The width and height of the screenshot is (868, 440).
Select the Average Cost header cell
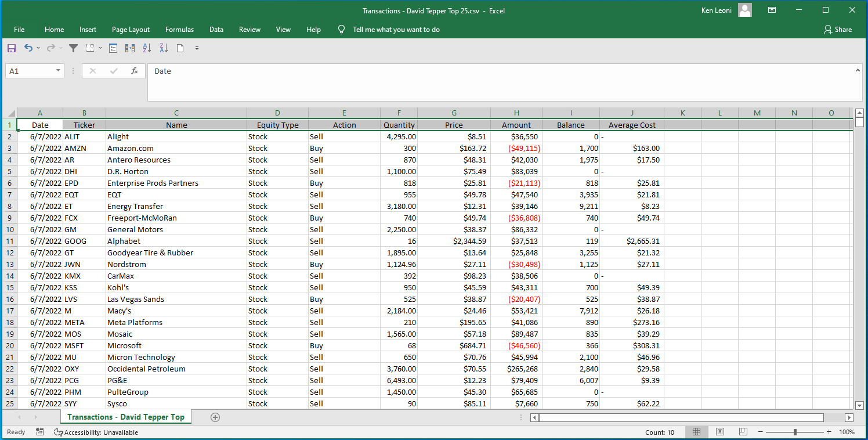[632, 125]
